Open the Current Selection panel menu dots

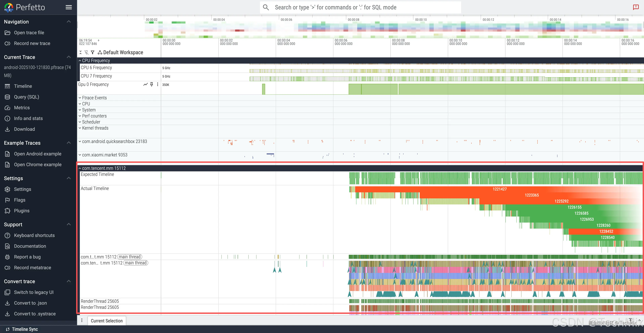pyautogui.click(x=82, y=320)
